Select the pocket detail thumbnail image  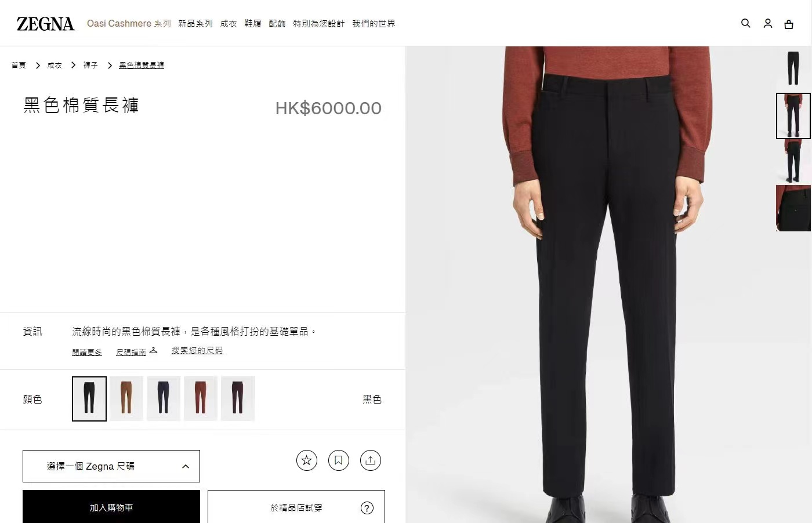point(793,208)
